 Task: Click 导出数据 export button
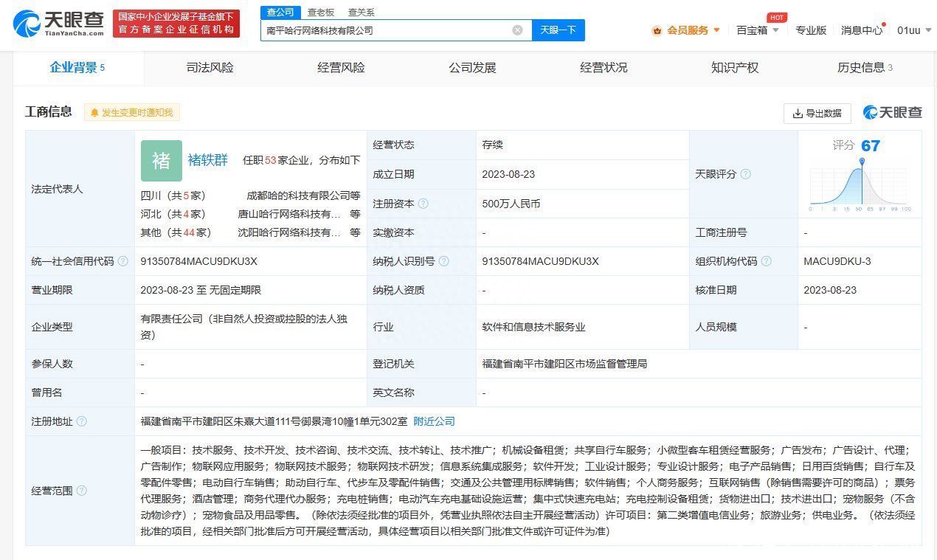pos(817,113)
